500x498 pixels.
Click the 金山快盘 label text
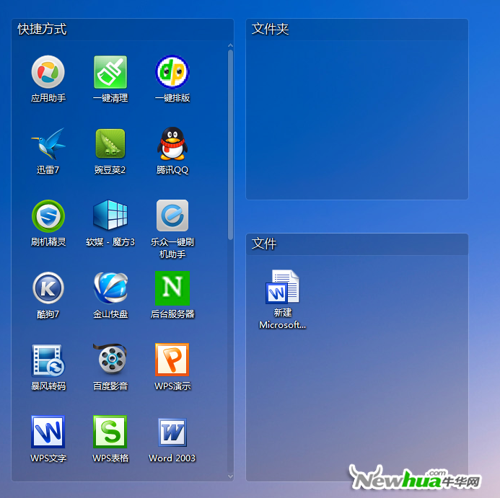(x=110, y=314)
